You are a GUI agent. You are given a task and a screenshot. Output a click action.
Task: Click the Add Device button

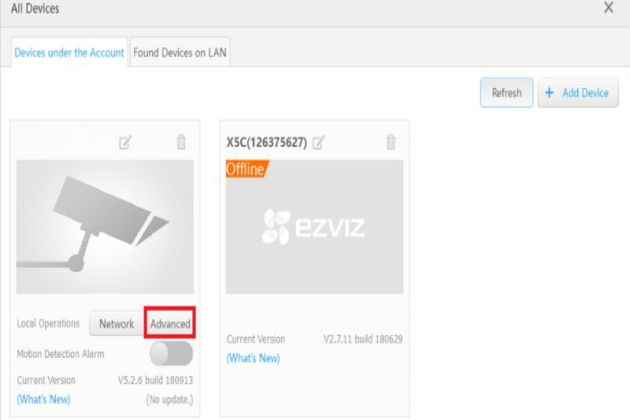(578, 93)
